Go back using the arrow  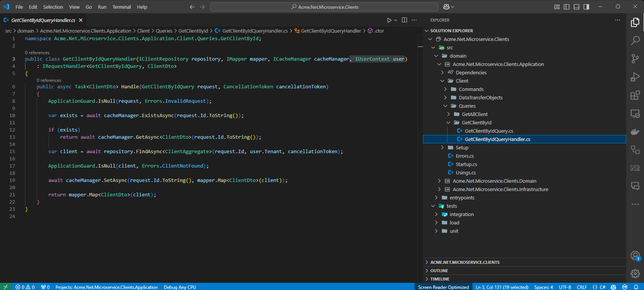pos(192,7)
